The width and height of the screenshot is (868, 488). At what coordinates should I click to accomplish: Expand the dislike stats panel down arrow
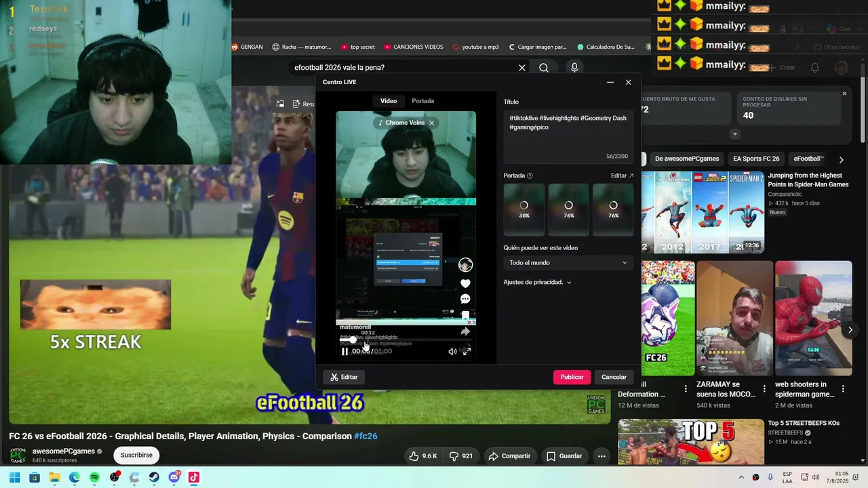tap(734, 134)
